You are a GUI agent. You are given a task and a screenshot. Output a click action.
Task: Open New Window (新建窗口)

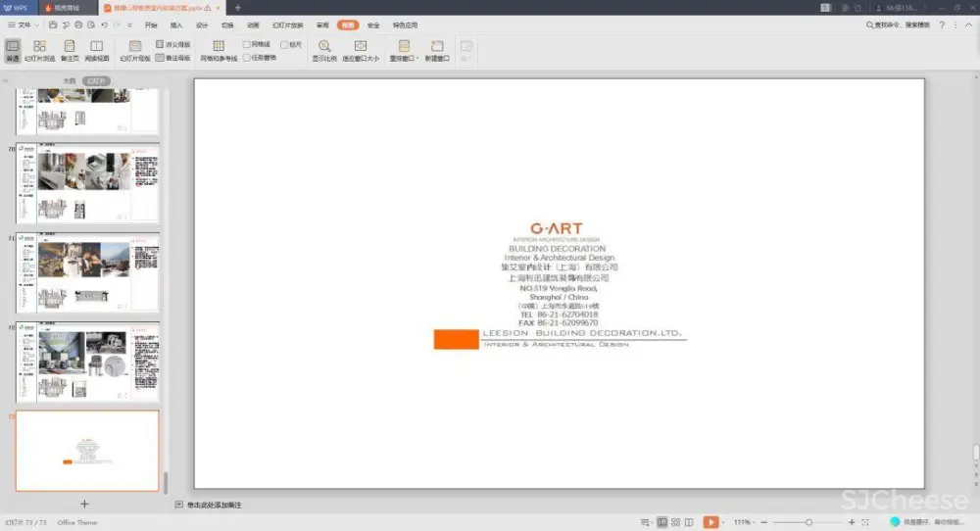(437, 49)
